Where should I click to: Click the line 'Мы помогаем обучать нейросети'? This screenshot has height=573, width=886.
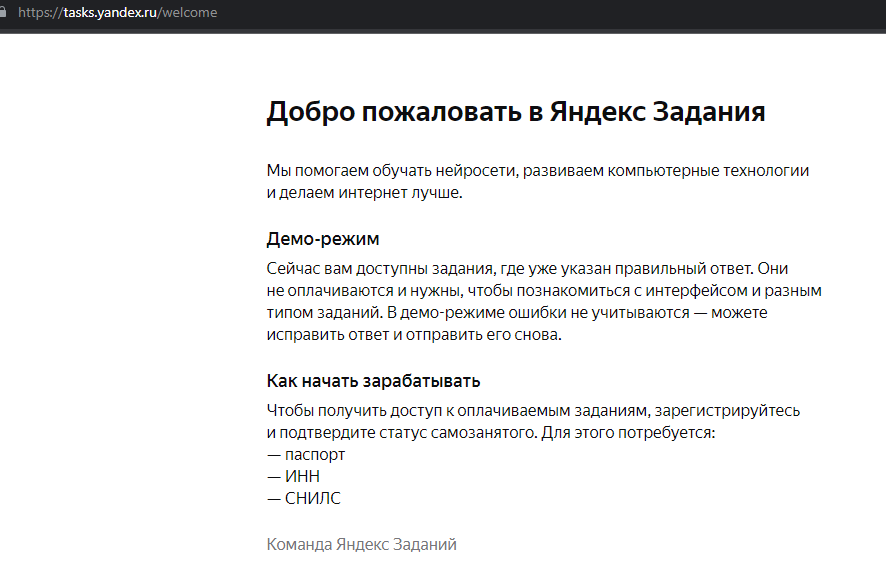coord(537,170)
